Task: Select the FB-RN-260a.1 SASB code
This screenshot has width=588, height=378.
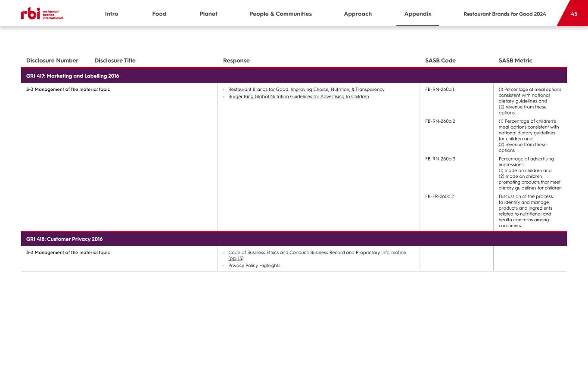Action: pos(439,90)
